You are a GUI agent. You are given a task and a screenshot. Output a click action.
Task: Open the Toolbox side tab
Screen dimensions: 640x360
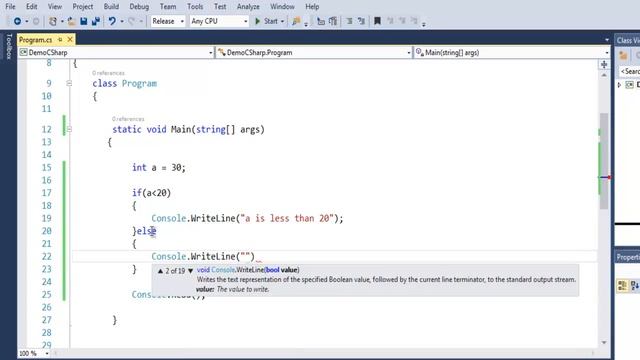(9, 47)
